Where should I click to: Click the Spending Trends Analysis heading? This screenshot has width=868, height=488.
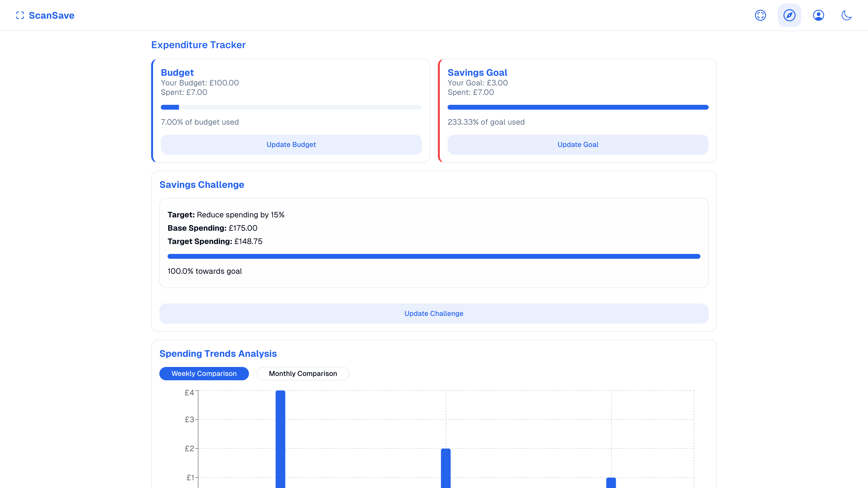pyautogui.click(x=218, y=354)
